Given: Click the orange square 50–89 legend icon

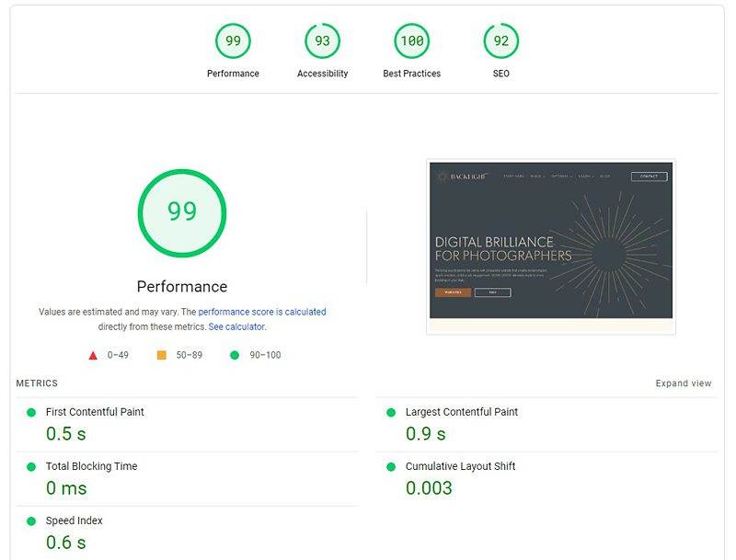Looking at the screenshot, I should pyautogui.click(x=162, y=355).
